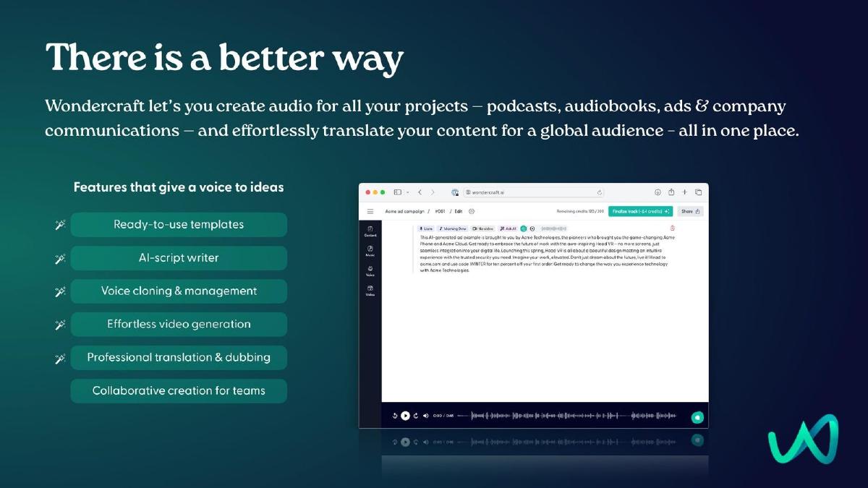
Task: Open the Music panel in the sidebar
Action: tap(370, 251)
